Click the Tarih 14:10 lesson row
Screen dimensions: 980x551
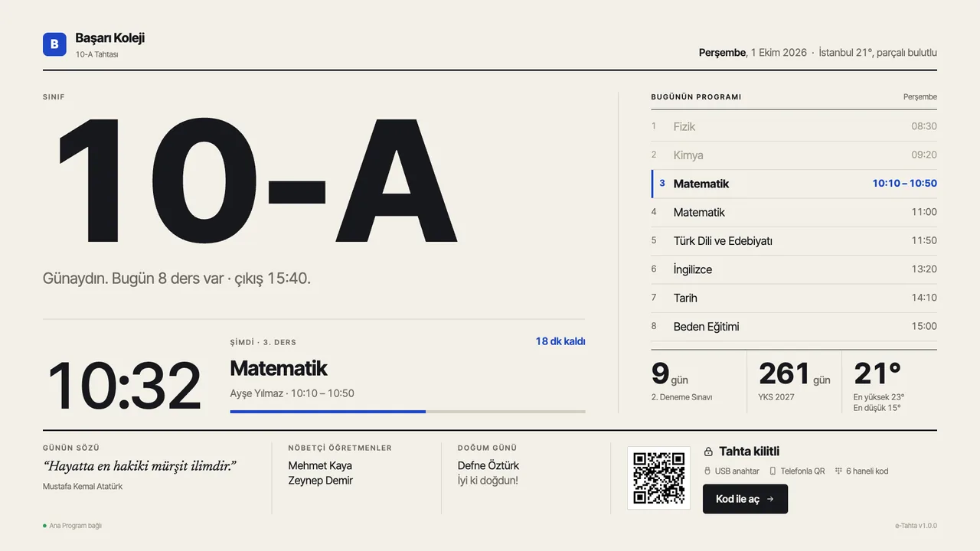click(794, 298)
